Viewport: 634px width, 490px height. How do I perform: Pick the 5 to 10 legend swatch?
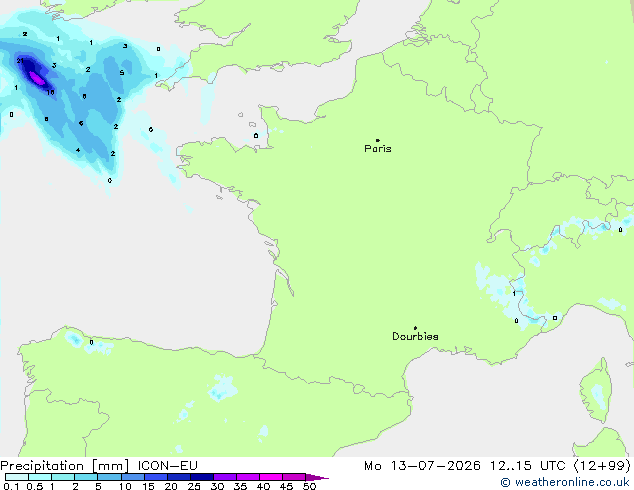click(109, 477)
